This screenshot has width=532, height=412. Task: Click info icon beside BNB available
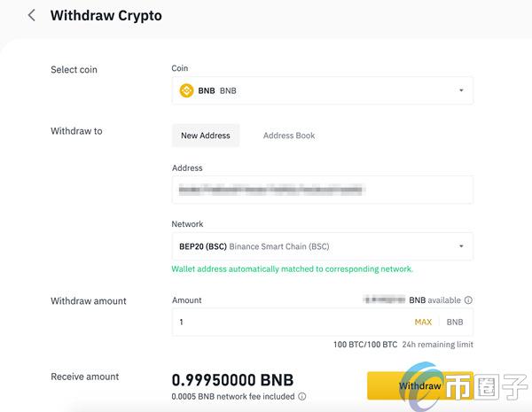[x=468, y=300]
